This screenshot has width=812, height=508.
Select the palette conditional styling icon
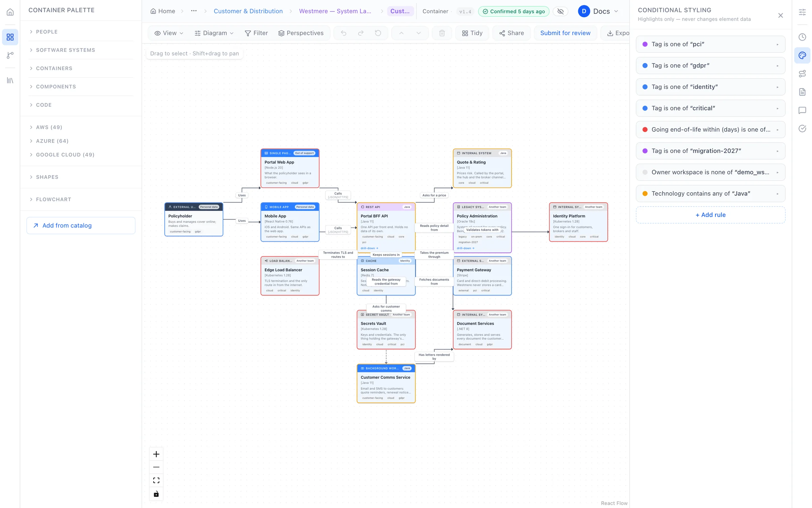click(802, 55)
